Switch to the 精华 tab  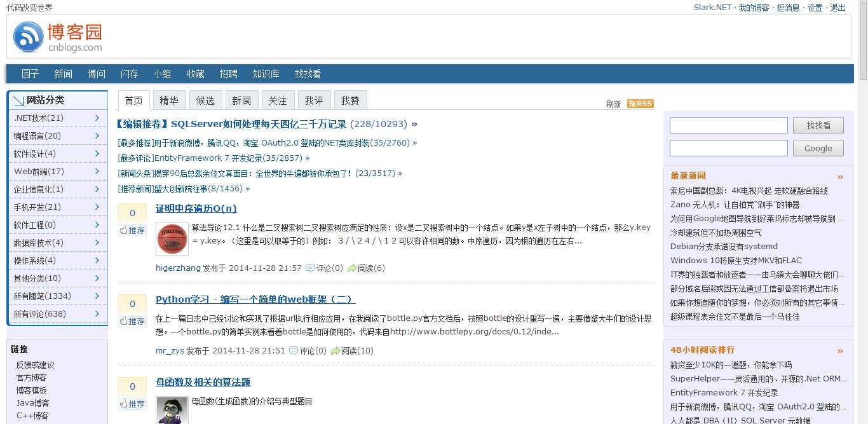click(x=169, y=100)
